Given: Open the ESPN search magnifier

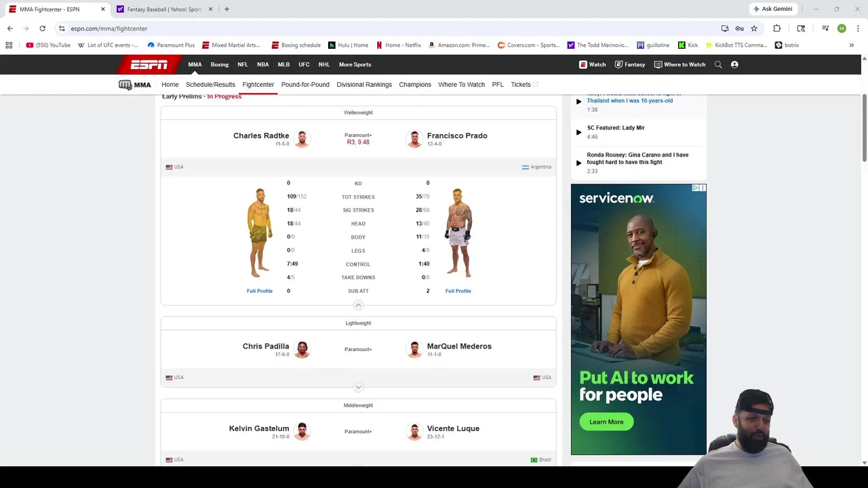Looking at the screenshot, I should tap(718, 64).
